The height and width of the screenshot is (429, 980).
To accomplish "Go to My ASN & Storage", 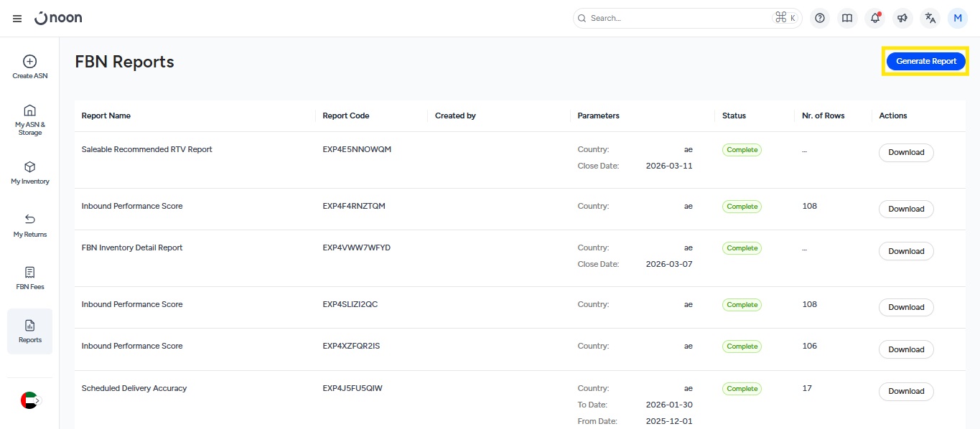I will pos(30,119).
